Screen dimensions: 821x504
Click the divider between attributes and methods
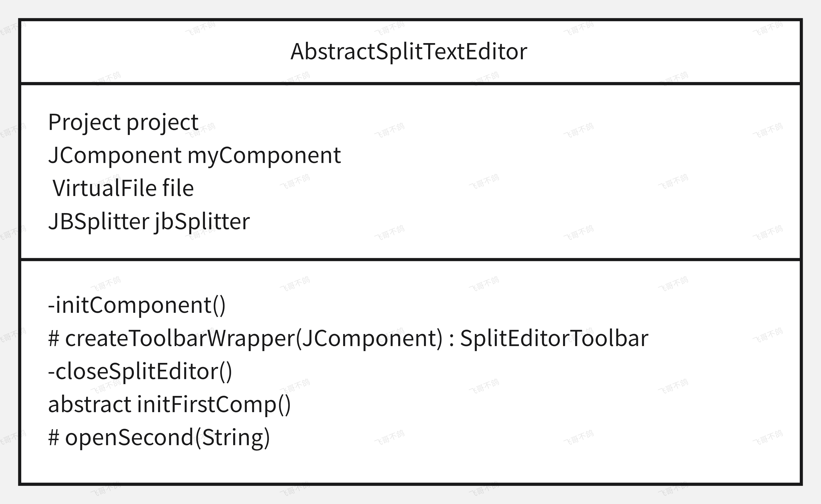[410, 259]
